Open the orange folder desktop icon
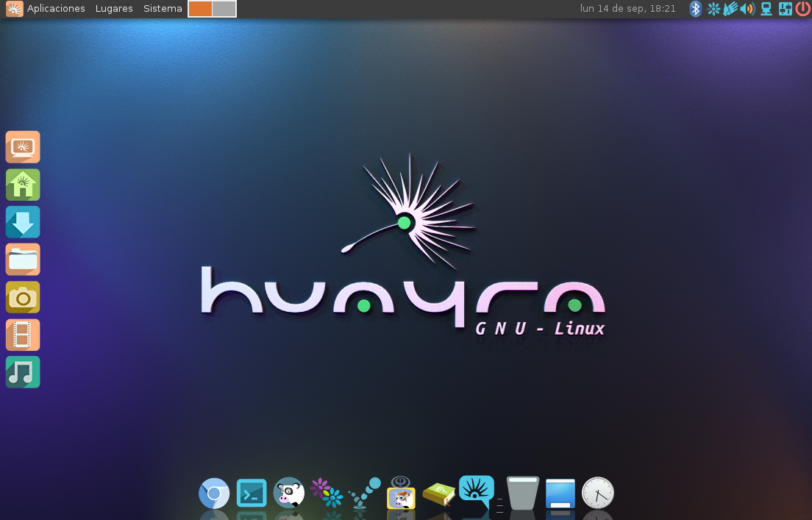 pos(23,260)
